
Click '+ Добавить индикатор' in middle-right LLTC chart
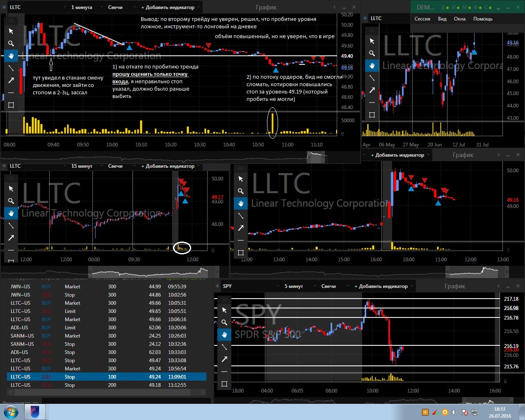[400, 155]
